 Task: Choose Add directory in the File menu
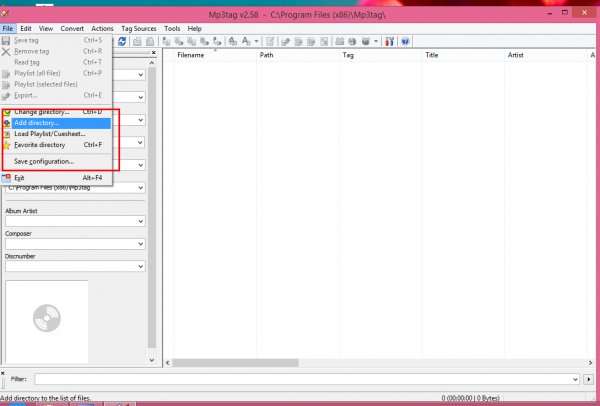pyautogui.click(x=36, y=123)
